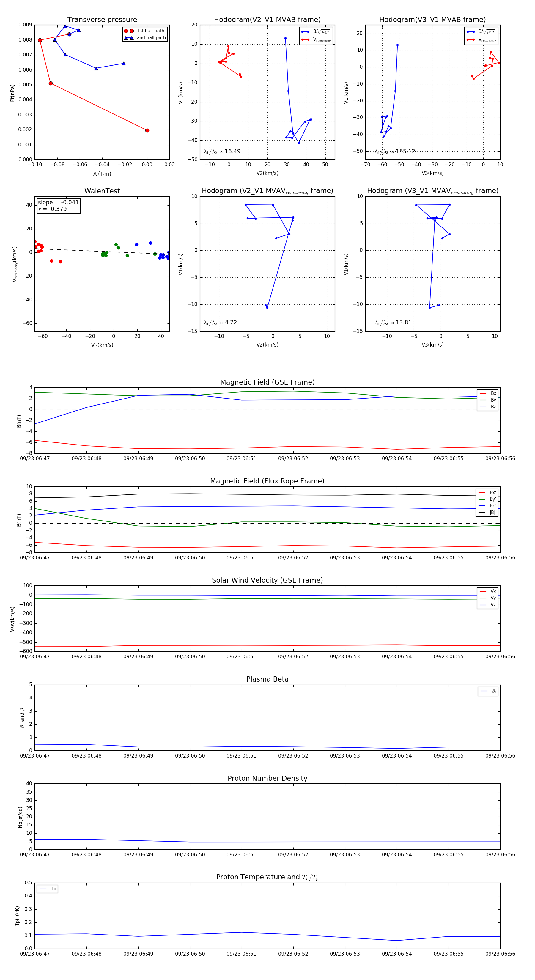Click 'Hodogram (V3_V1 MVAV remaining frame)' title
The width and height of the screenshot is (535, 980).
[432, 191]
